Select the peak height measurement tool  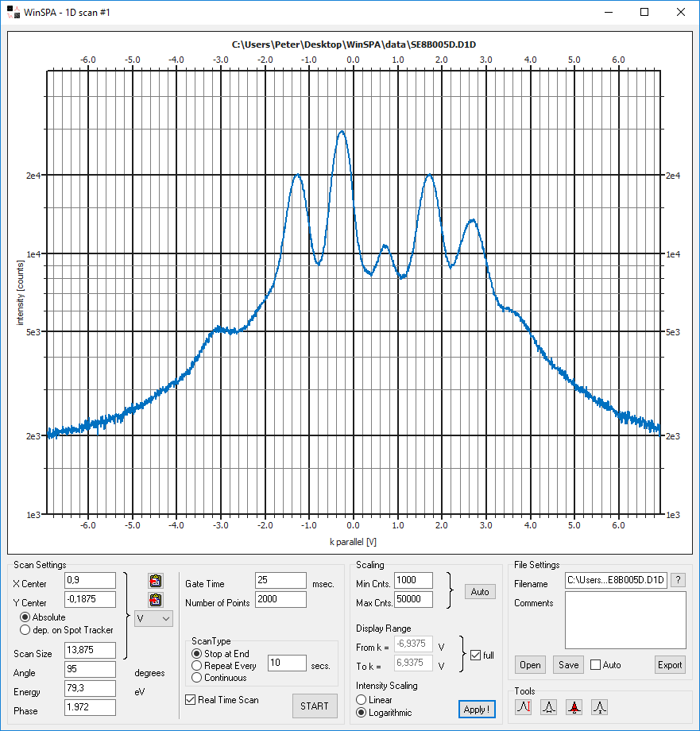(524, 706)
